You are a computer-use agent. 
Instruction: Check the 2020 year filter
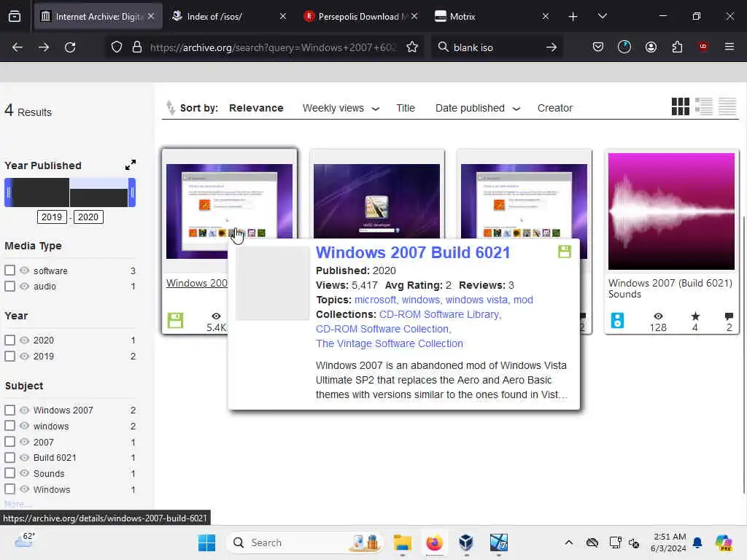(10, 340)
